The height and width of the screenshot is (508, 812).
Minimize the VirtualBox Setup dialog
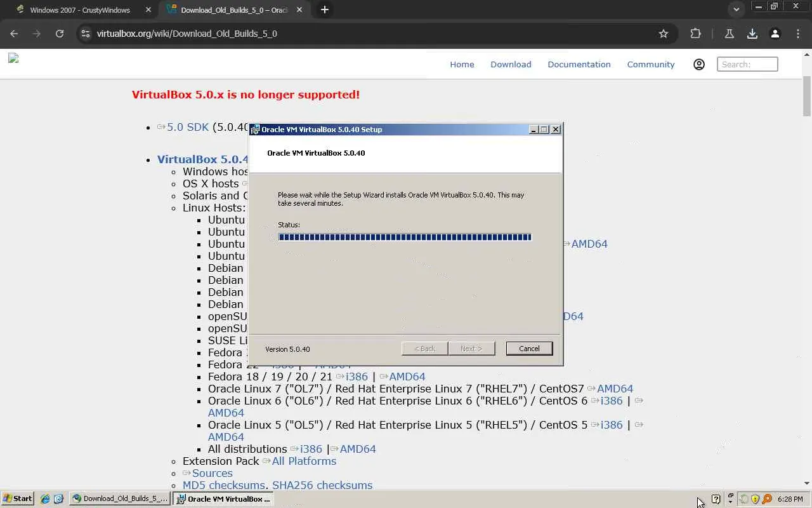pyautogui.click(x=534, y=130)
